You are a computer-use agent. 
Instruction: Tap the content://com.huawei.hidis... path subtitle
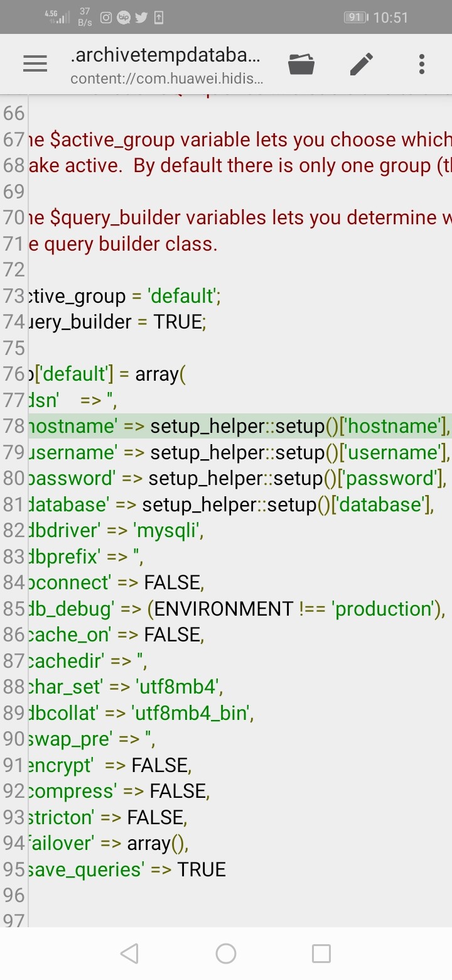(167, 79)
